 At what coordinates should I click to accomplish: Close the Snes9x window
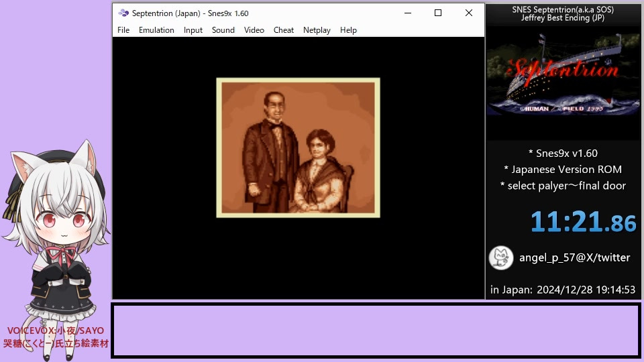(469, 13)
